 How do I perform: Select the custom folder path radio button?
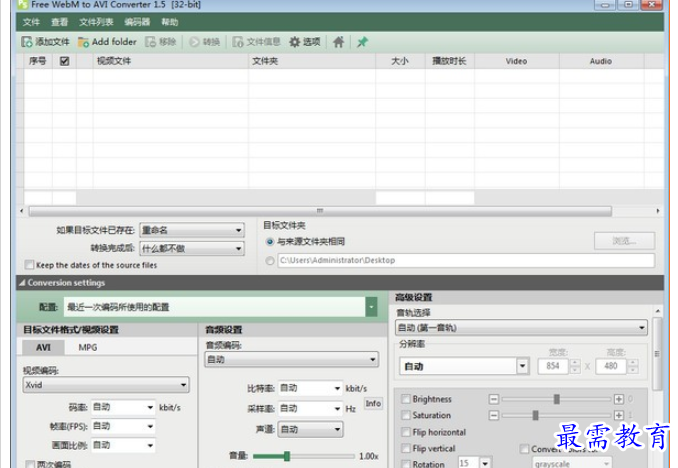tap(270, 261)
